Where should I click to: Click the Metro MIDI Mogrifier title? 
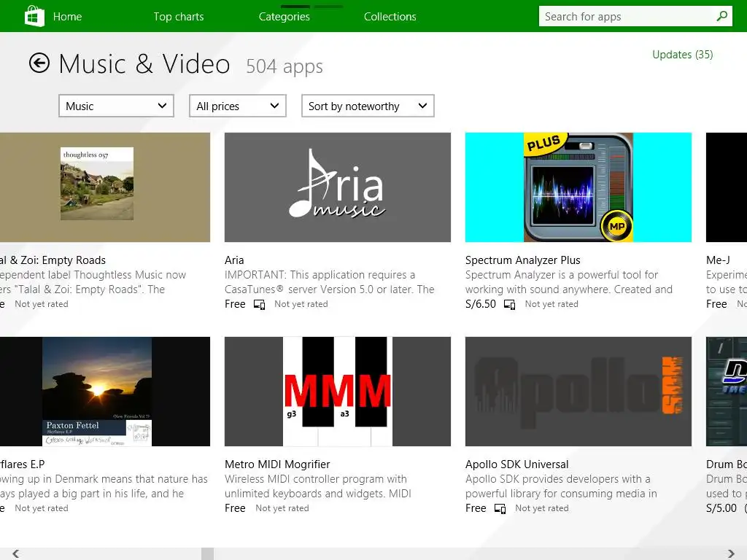pyautogui.click(x=277, y=464)
